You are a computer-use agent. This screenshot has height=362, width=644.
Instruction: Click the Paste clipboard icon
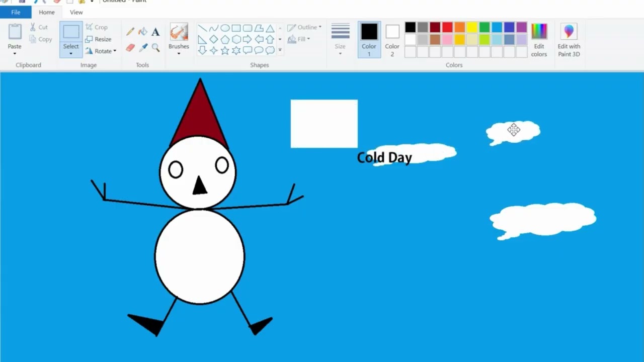point(15,32)
